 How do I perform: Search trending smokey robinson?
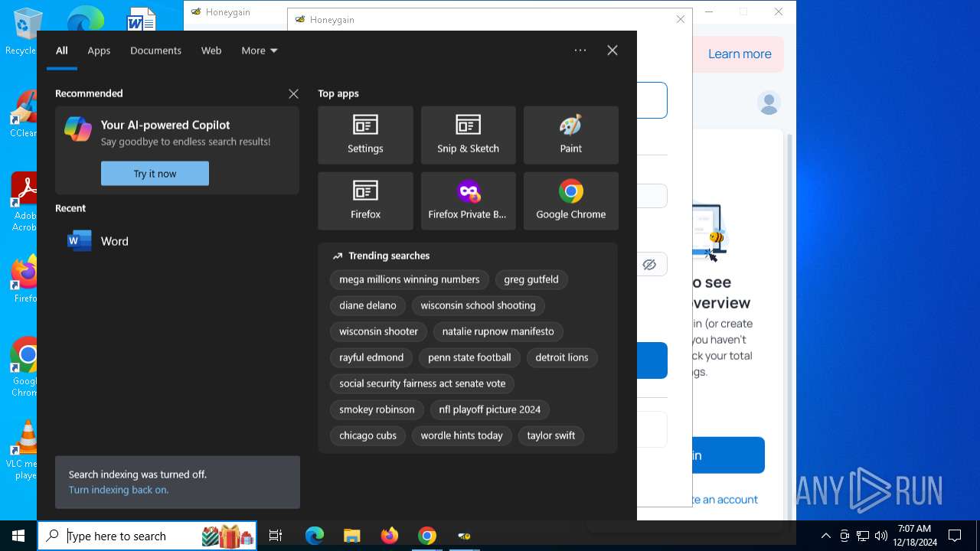click(x=377, y=409)
